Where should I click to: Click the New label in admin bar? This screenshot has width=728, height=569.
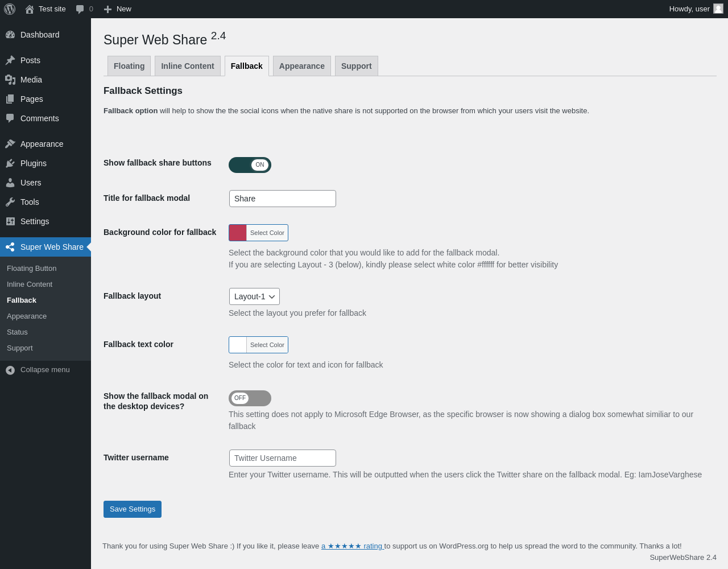[124, 9]
